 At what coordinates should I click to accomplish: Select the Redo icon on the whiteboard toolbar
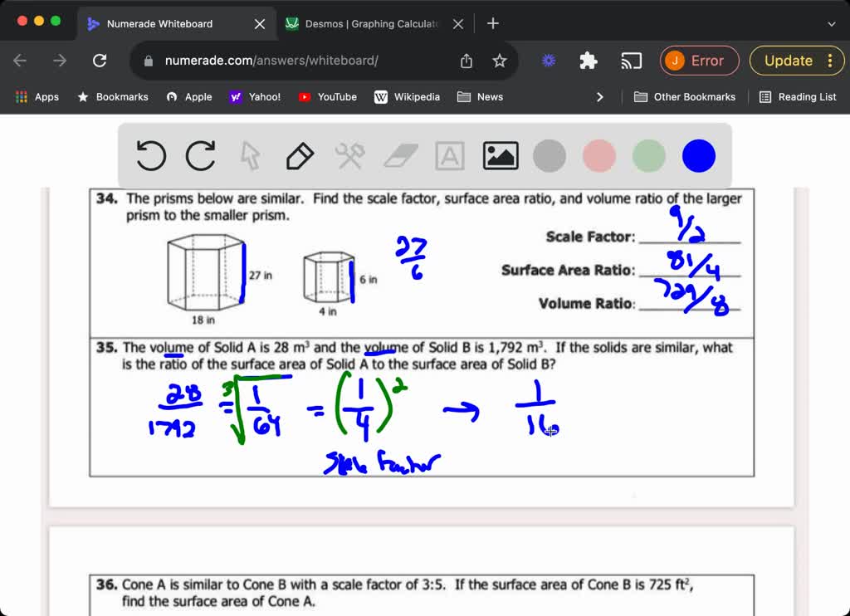coord(199,155)
